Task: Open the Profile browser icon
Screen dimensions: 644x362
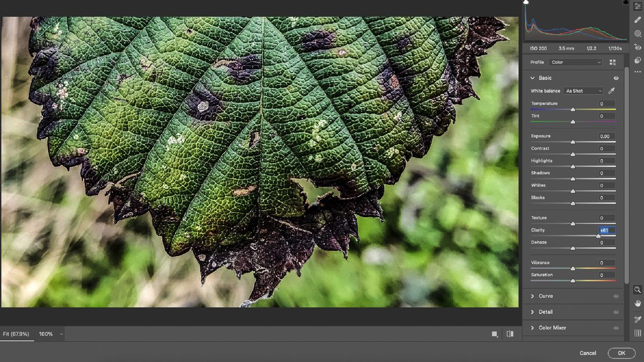Action: (x=613, y=62)
